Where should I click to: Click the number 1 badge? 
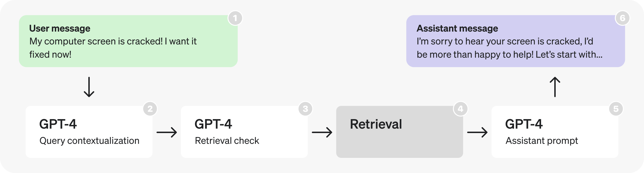click(235, 18)
